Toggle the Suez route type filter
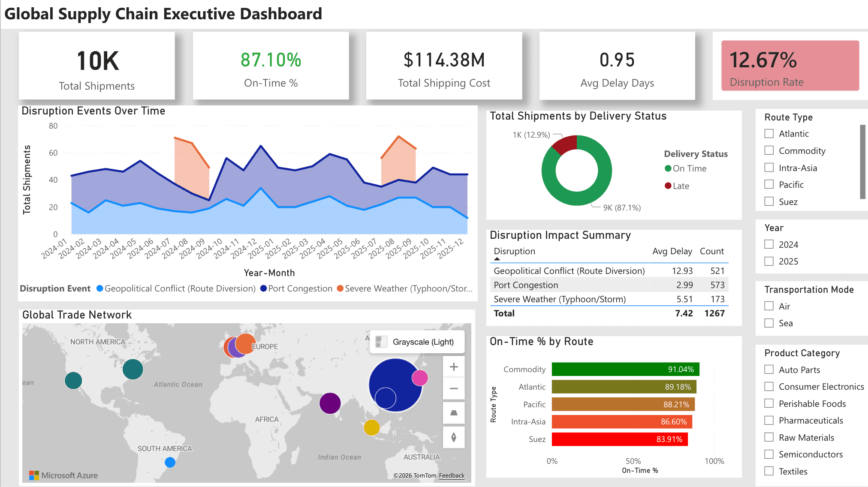Viewport: 868px width, 487px height. 768,201
